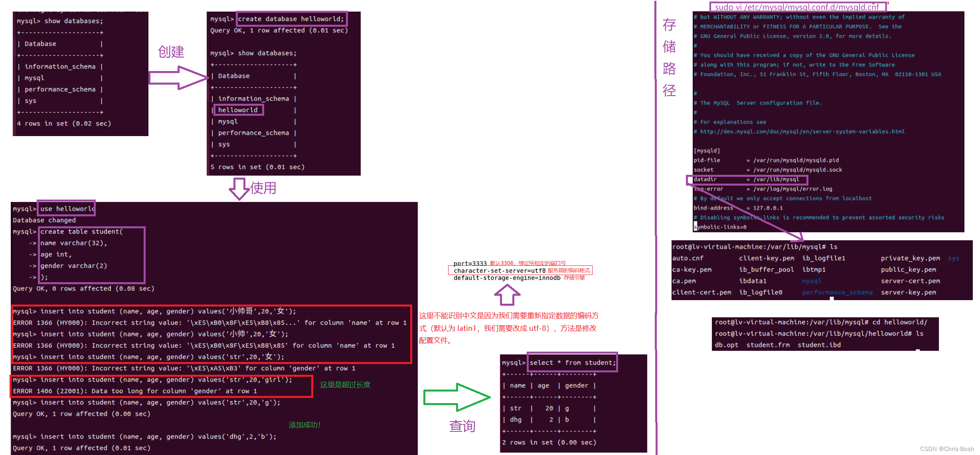Click the '这里是超过长度' green annotation
Screen dimensions: 980x455
click(346, 385)
